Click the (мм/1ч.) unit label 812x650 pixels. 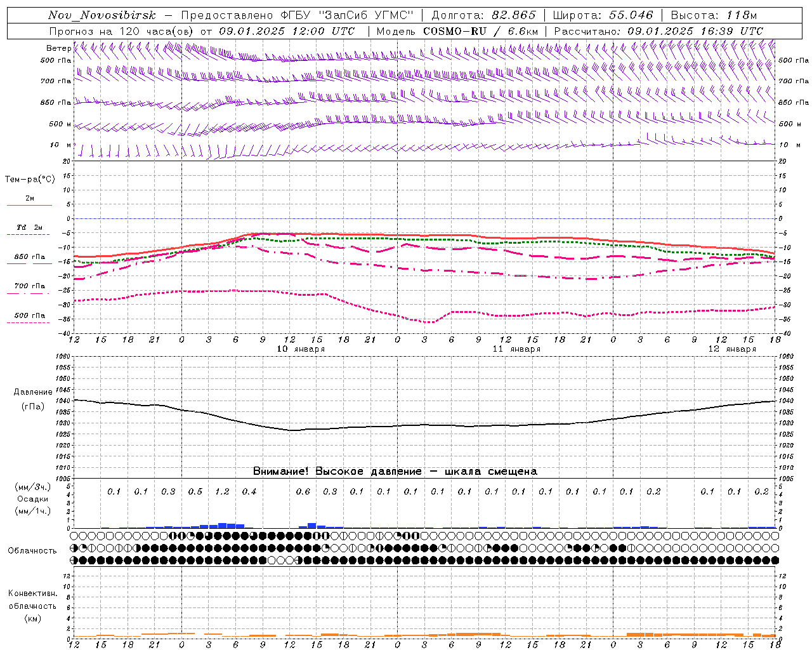[x=33, y=511]
